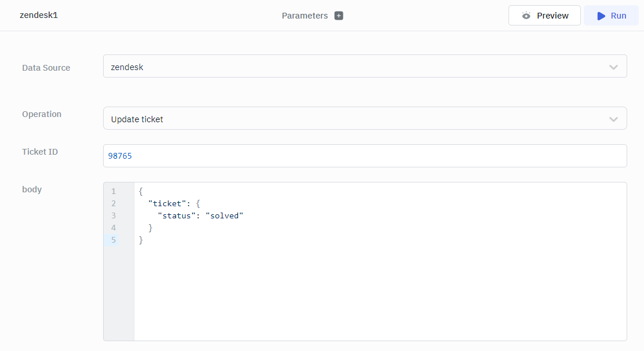Preview the query results
This screenshot has height=351, width=644.
click(544, 16)
